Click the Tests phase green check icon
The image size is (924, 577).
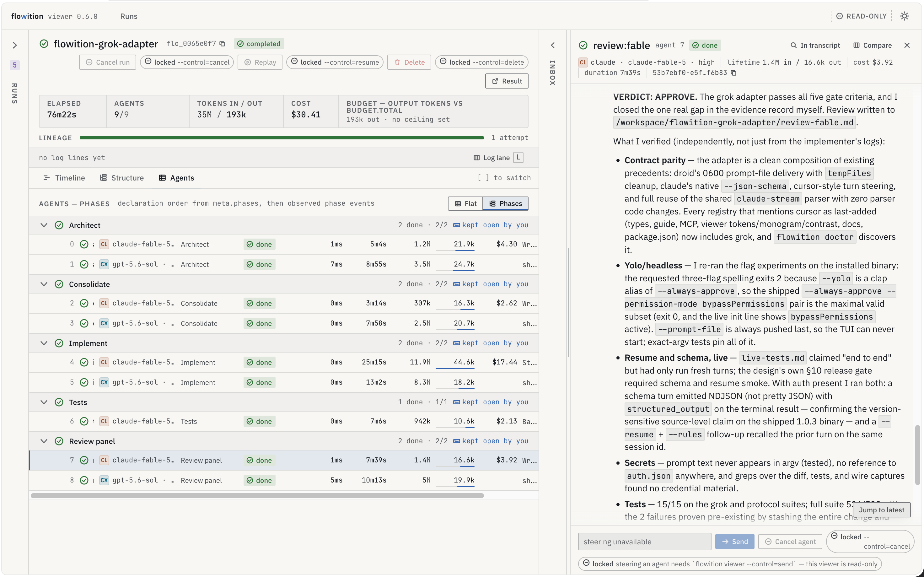pos(59,402)
